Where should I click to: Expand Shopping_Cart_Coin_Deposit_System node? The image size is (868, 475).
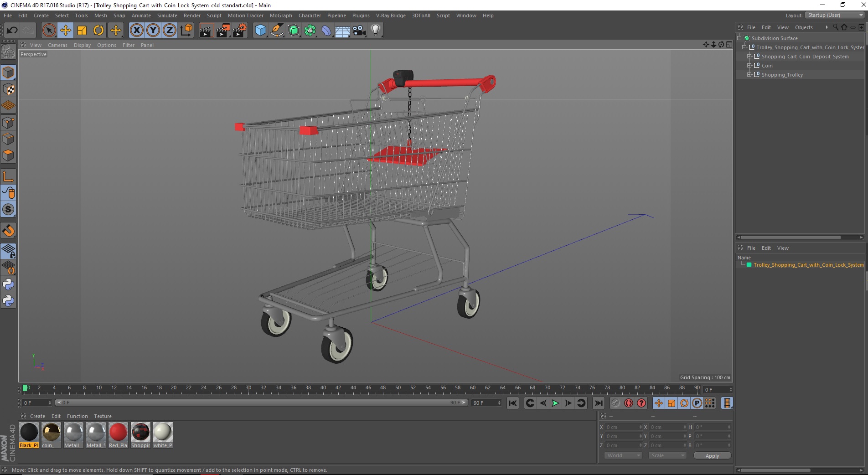coord(749,57)
